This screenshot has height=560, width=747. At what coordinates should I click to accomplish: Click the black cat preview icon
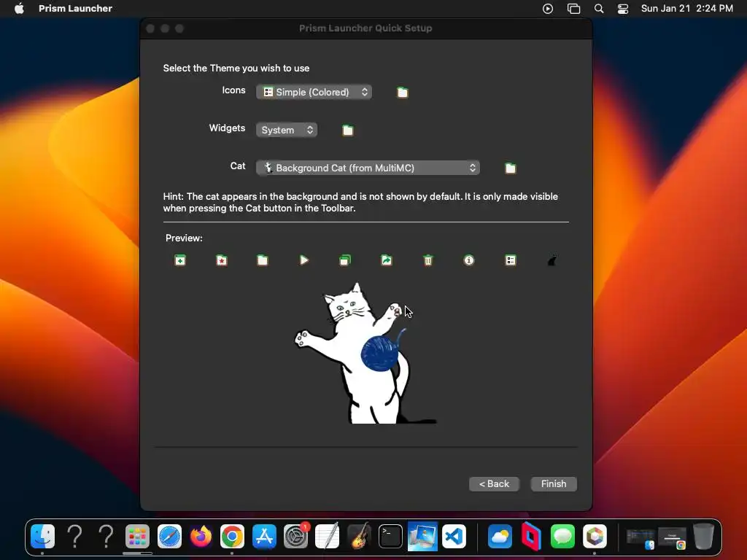[x=551, y=260]
